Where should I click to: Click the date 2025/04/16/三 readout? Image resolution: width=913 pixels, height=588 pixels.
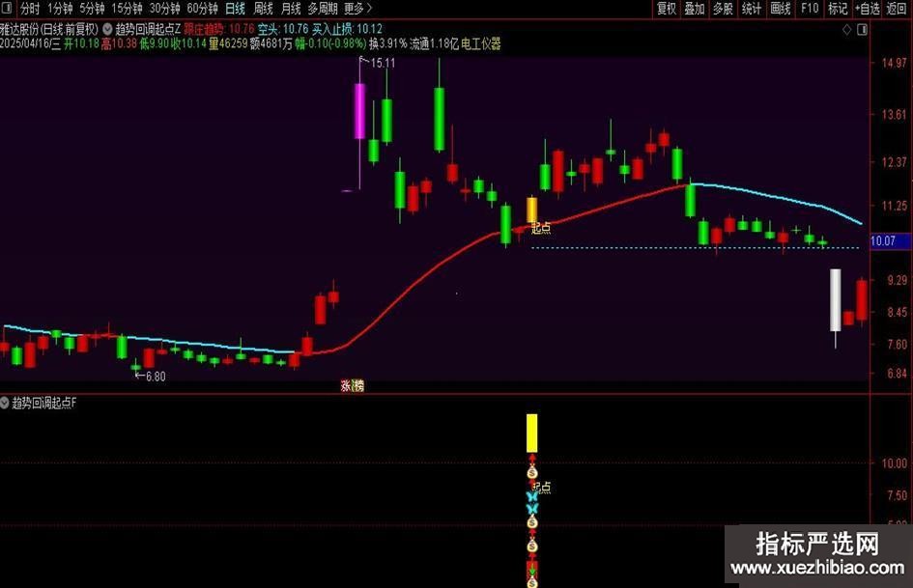(x=30, y=44)
